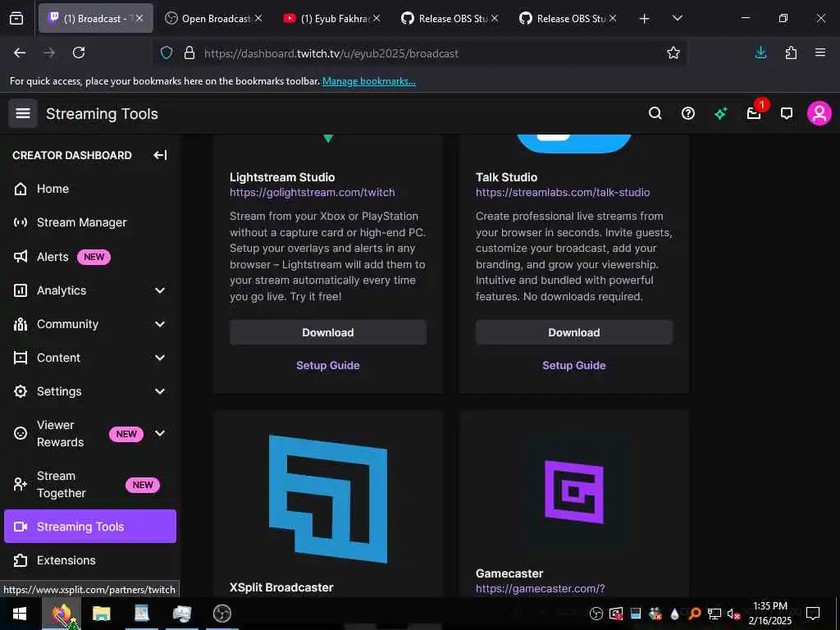Image resolution: width=840 pixels, height=630 pixels.
Task: Switch to second Release OBS Studio tab
Action: (568, 18)
